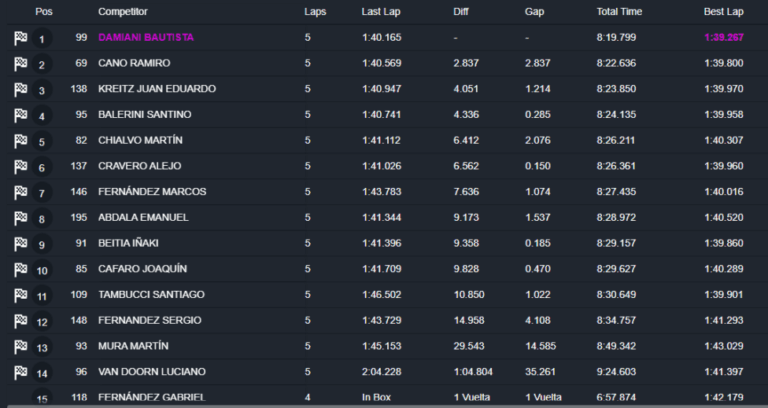The width and height of the screenshot is (768, 408).
Task: Click the Last Lap column header
Action: coord(381,12)
